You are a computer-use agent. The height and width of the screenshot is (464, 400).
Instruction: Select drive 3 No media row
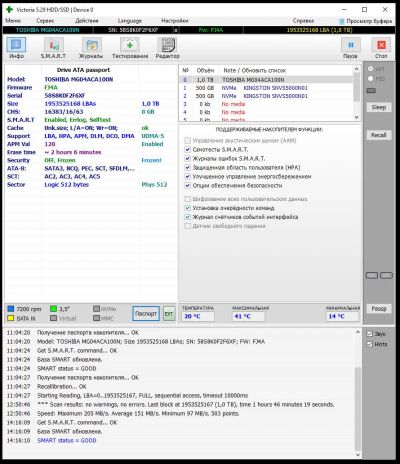tap(266, 104)
